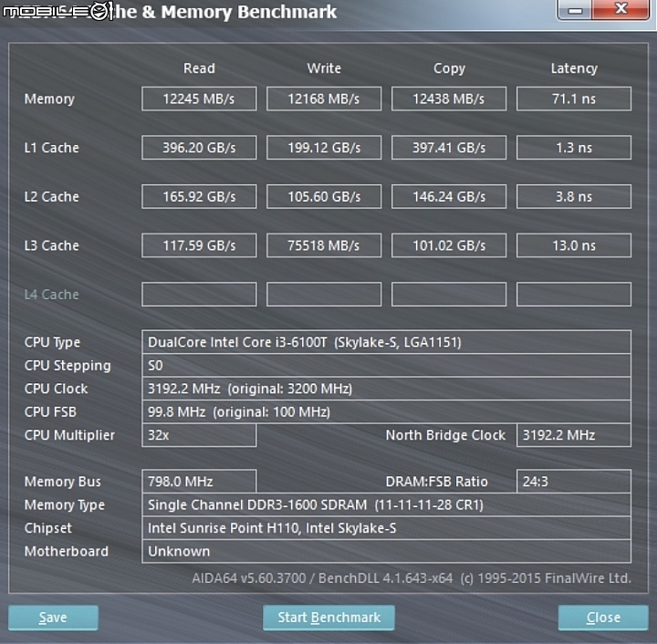Click the L2 Cache row label
This screenshot has height=644, width=657.
pos(51,197)
